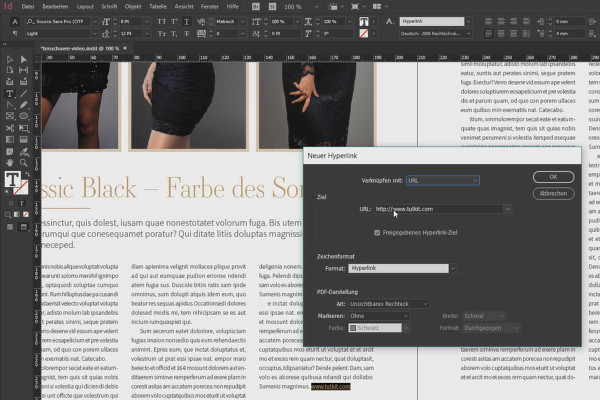Viewport: 600px width, 400px height.
Task: Select the Gradient Swatch tool
Action: (10, 140)
